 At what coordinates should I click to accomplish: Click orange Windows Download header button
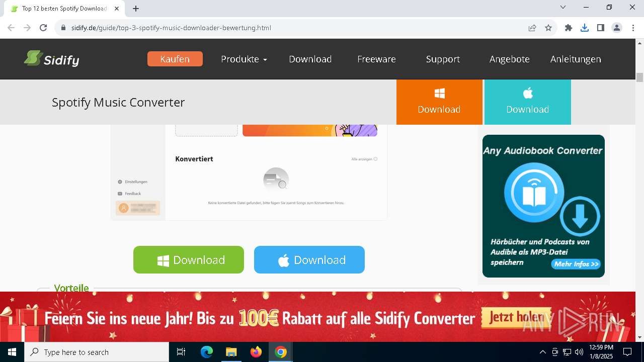click(439, 102)
